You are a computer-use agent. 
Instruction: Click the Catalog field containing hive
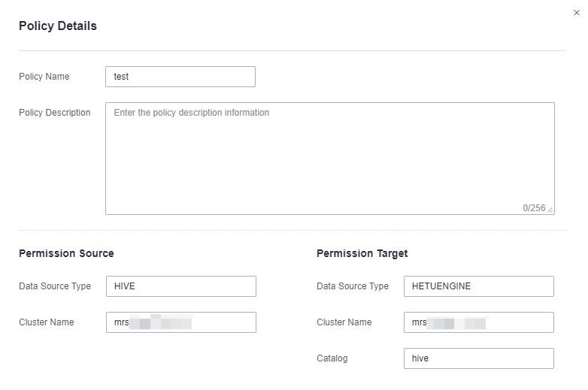[479, 358]
